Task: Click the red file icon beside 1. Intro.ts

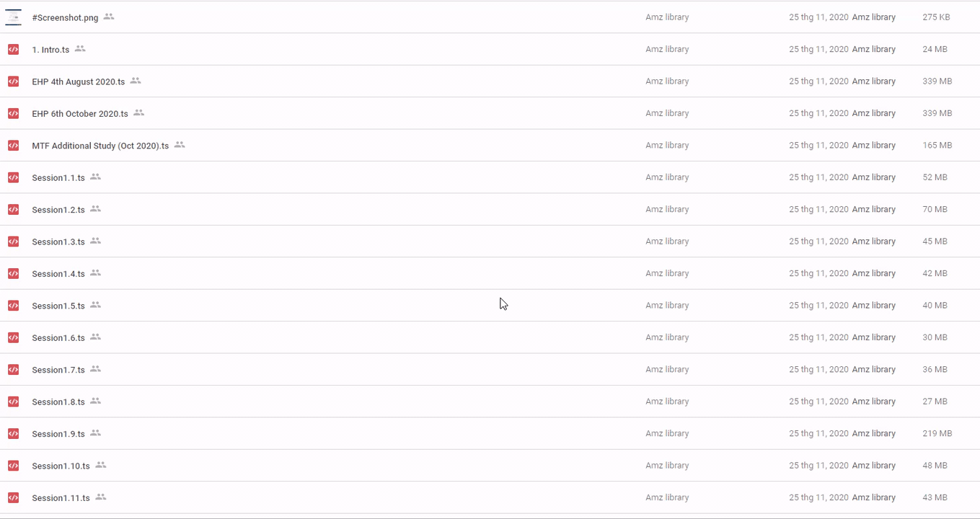Action: (x=13, y=50)
